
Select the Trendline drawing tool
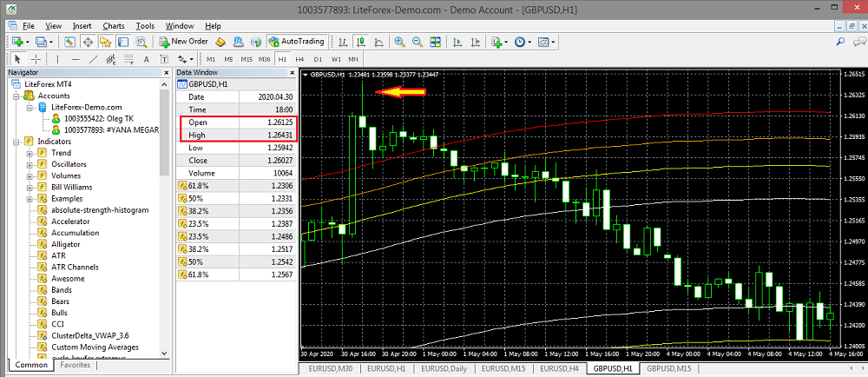click(94, 59)
